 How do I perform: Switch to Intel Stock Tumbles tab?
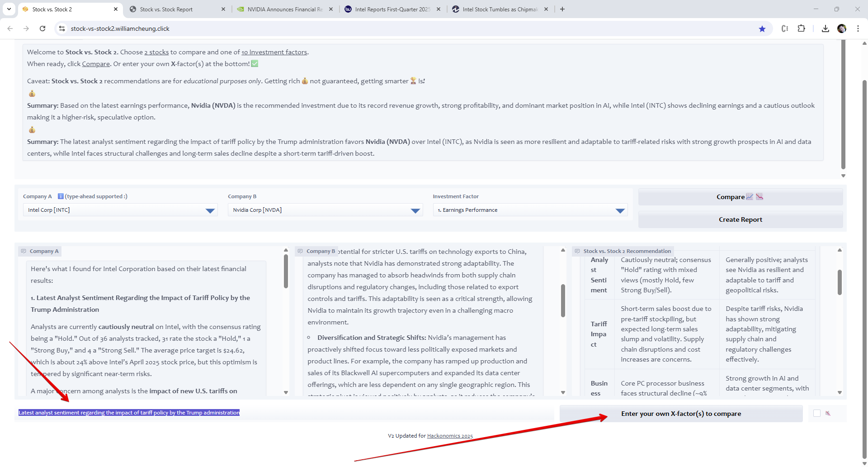point(500,9)
